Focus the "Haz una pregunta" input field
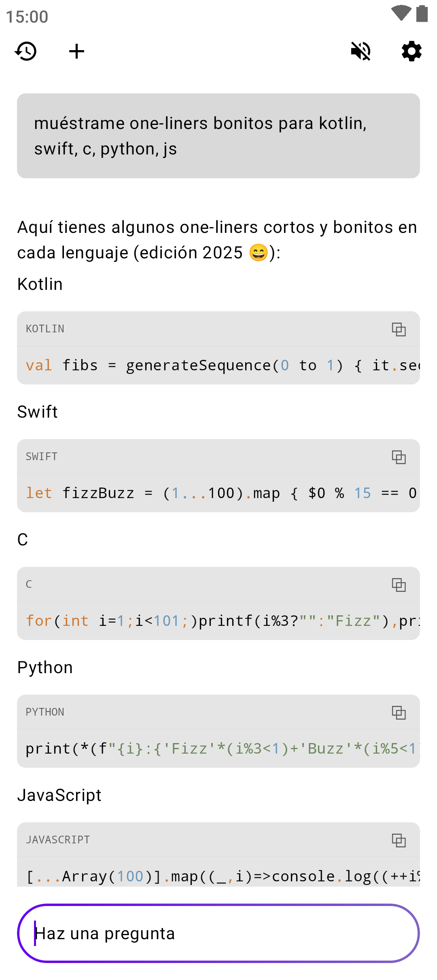437x980 pixels. pos(218,934)
